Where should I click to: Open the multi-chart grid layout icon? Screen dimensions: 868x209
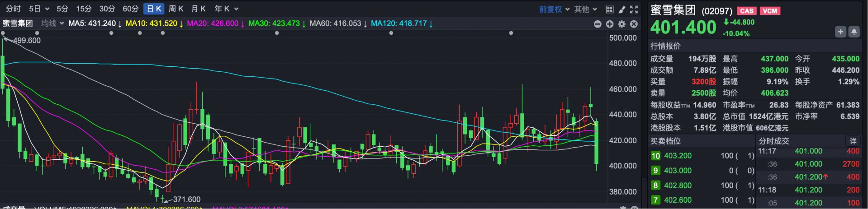pyautogui.click(x=610, y=9)
